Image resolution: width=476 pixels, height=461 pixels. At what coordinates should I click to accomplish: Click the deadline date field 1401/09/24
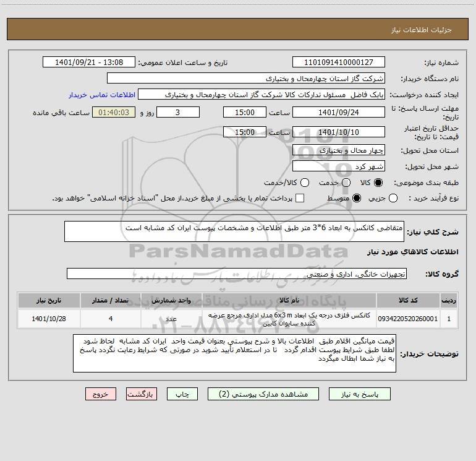pos(339,112)
